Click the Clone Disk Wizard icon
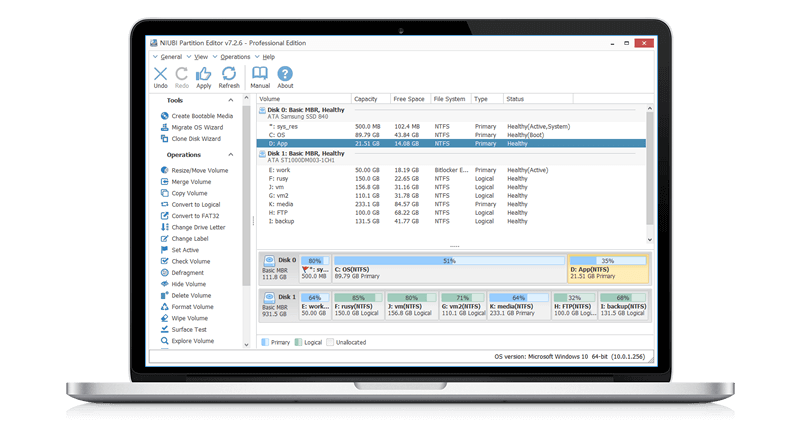 click(164, 138)
